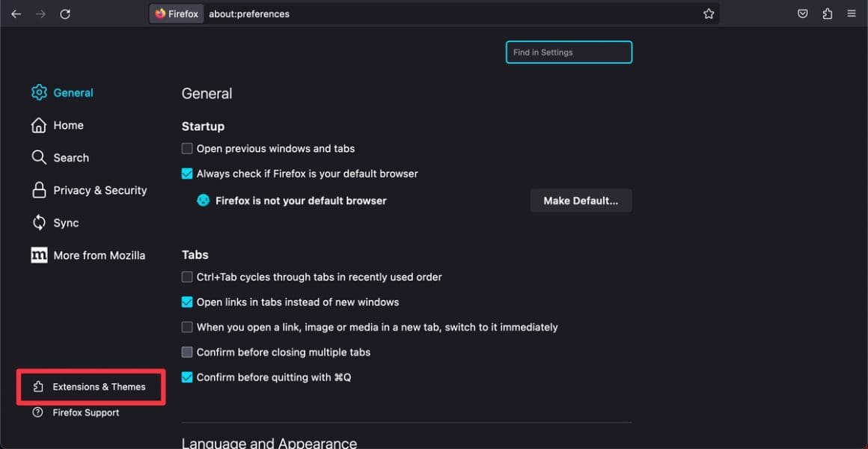The height and width of the screenshot is (449, 868).
Task: Enable Ctrl+Tab cycles through tabs checkbox
Action: tap(187, 277)
